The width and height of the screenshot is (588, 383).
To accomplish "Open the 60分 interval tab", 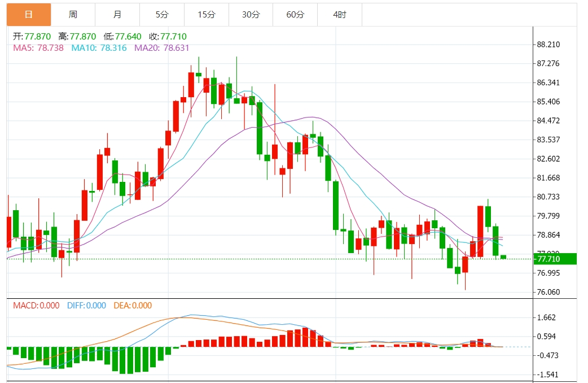I will click(295, 15).
